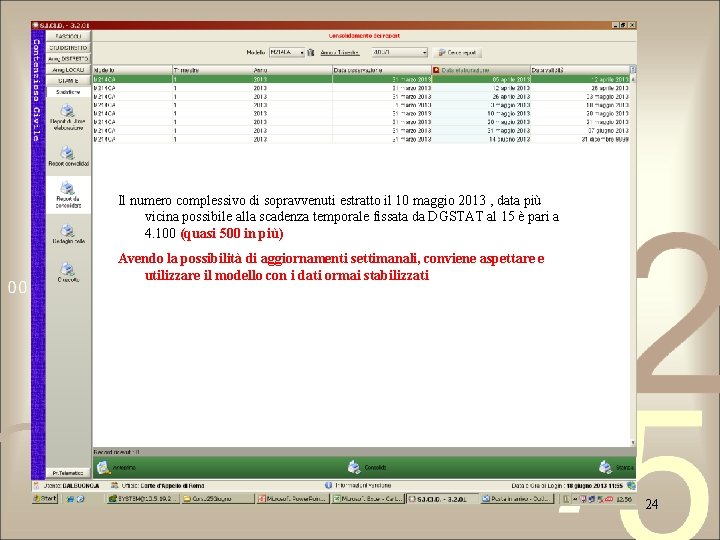Click the scroll up arrow of table scrollbar
The width and height of the screenshot is (720, 540).
pos(633,79)
